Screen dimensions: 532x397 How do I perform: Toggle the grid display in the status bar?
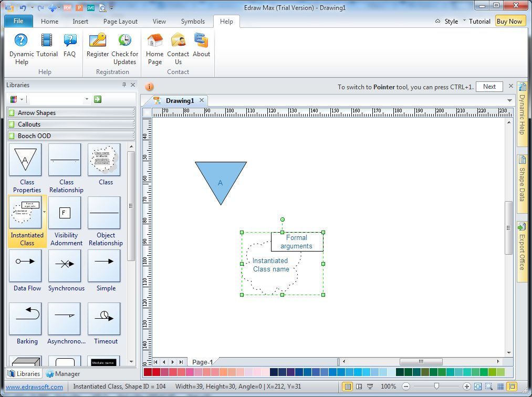[501, 385]
